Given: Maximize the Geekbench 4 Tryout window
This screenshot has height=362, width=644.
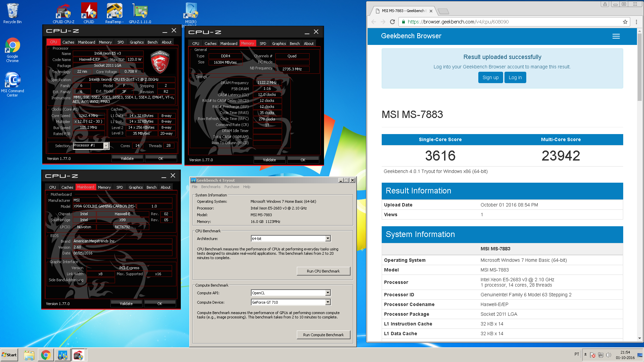Looking at the screenshot, I should (346, 180).
